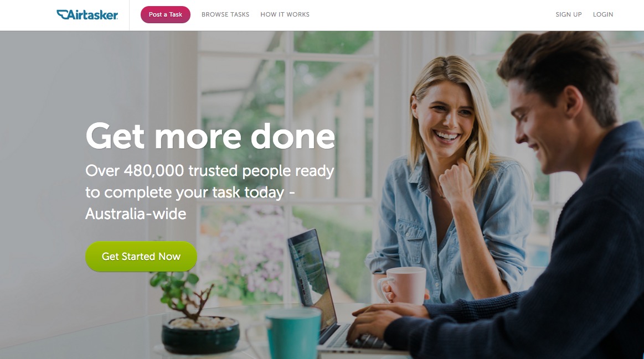Click the man's face in profile
Image resolution: width=644 pixels, height=359 pixels.
coord(533,123)
